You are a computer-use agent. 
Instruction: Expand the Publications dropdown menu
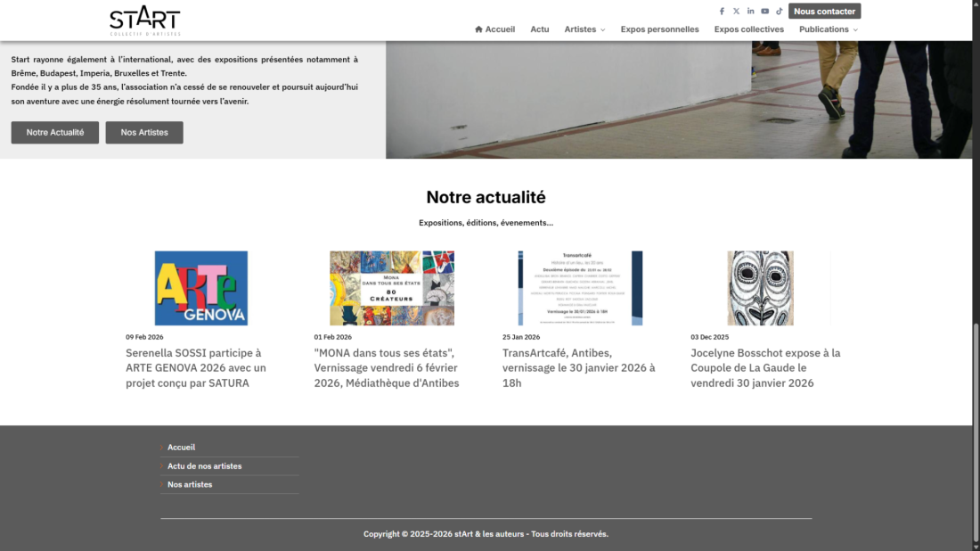click(829, 29)
